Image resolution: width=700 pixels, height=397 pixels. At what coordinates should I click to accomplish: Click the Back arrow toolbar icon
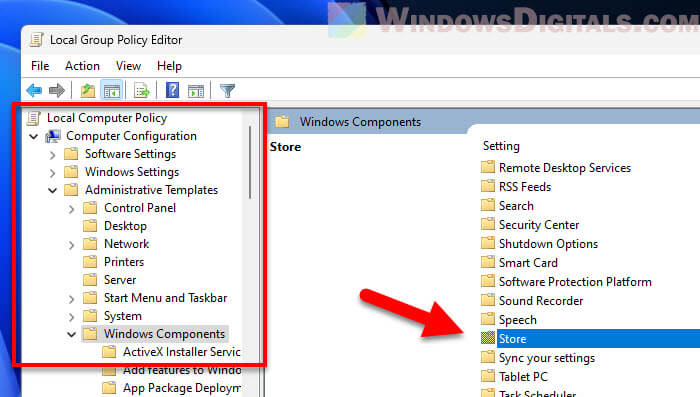(34, 91)
